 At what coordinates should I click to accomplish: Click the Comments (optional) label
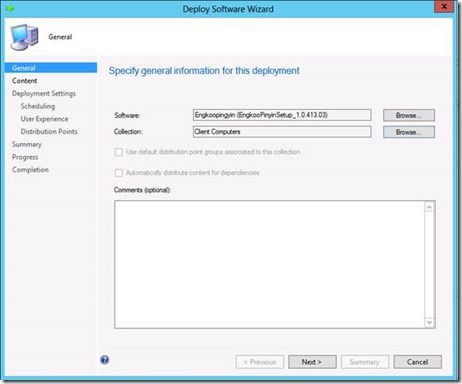pyautogui.click(x=142, y=190)
